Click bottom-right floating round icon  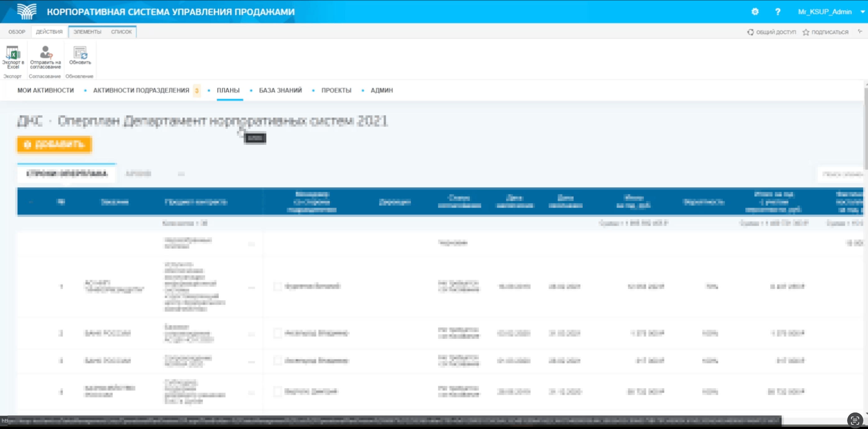click(855, 420)
